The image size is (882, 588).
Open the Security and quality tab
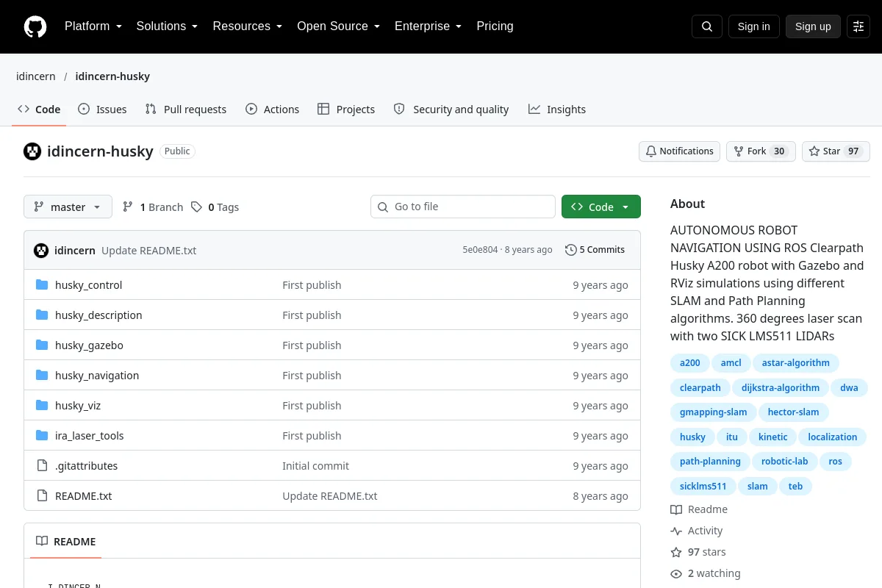(x=451, y=109)
